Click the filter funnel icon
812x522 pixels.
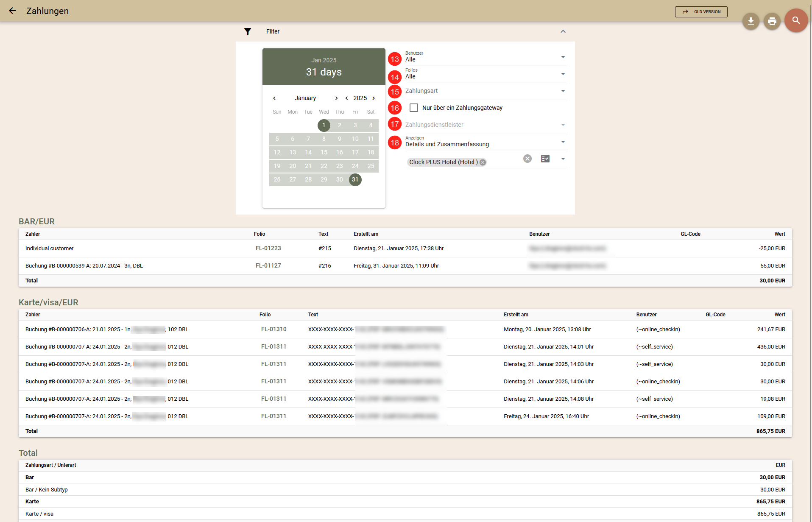(x=248, y=31)
